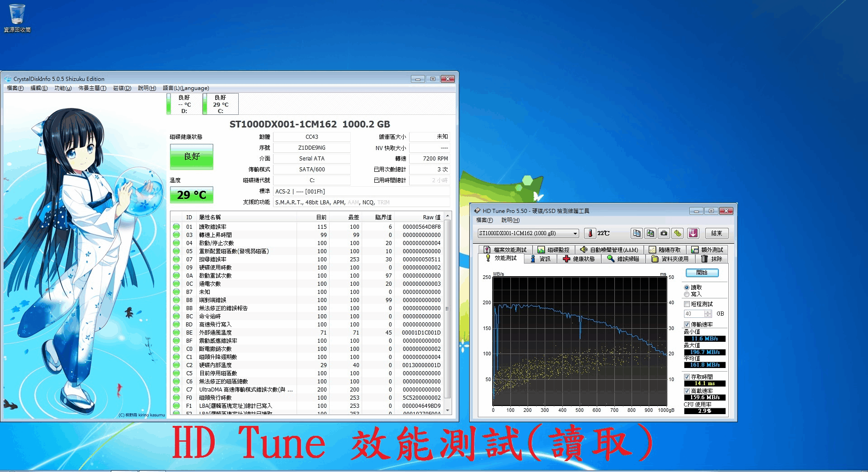This screenshot has width=868, height=472.
Task: Select the D: disk button in CrystalDiskInfo
Action: click(x=184, y=104)
